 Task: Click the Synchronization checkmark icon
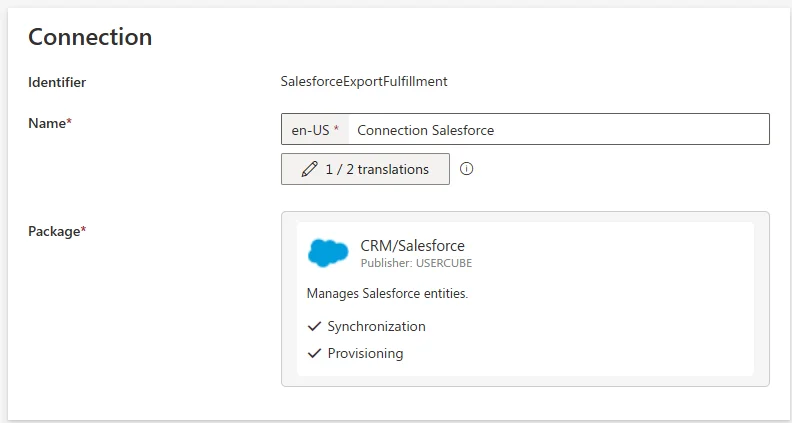314,326
